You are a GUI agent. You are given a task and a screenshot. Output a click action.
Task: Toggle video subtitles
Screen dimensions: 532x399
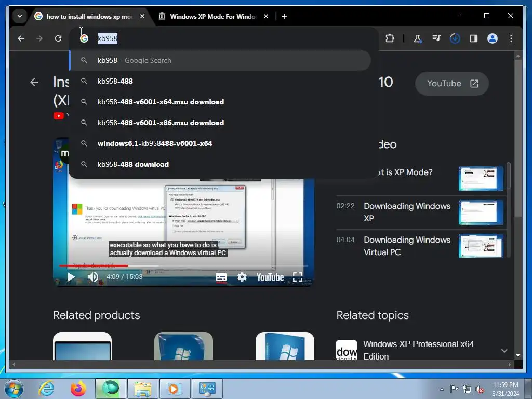pyautogui.click(x=221, y=277)
